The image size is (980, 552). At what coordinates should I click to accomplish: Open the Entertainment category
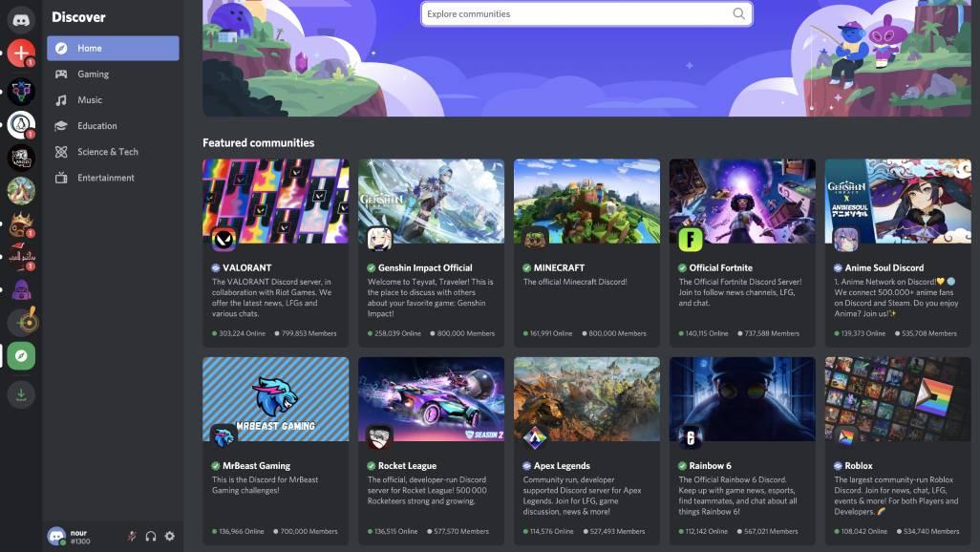tap(113, 178)
